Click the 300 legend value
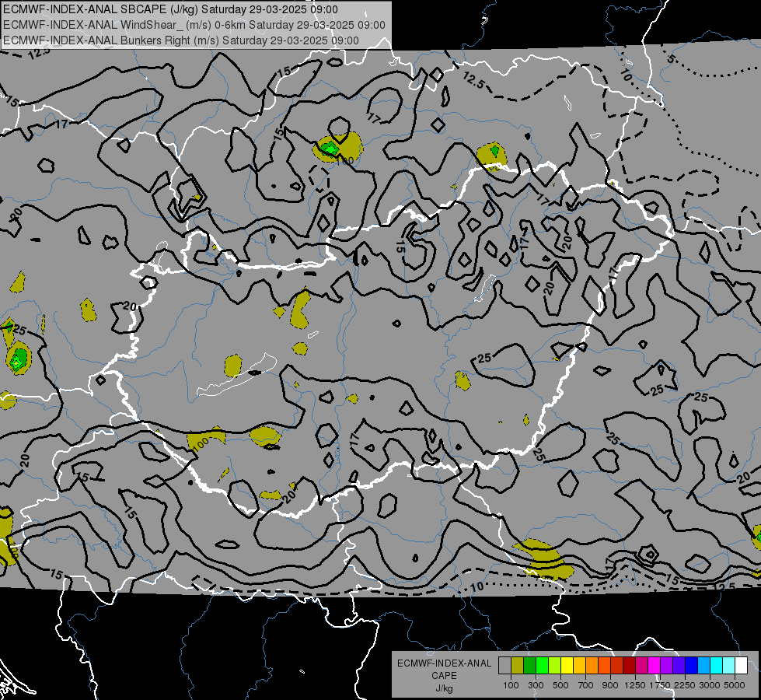761x700 pixels. point(536,685)
